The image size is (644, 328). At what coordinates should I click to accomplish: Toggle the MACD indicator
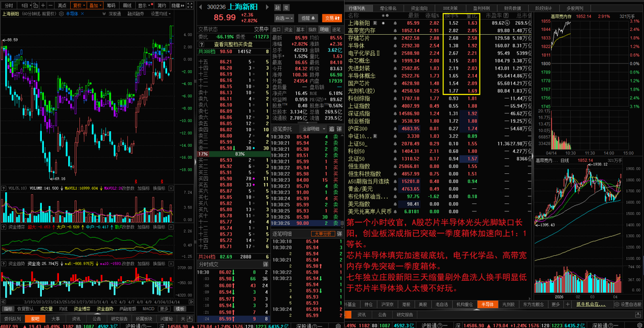point(148,309)
